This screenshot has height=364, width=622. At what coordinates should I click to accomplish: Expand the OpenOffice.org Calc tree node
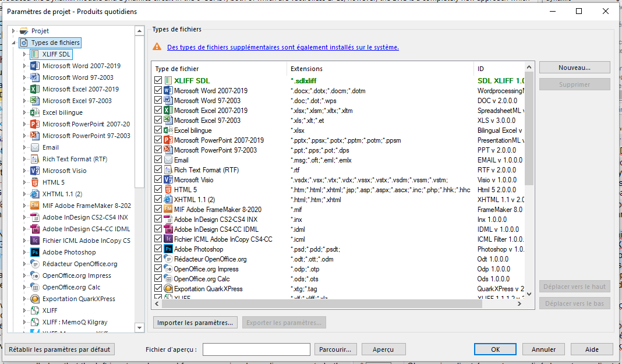(x=24, y=288)
